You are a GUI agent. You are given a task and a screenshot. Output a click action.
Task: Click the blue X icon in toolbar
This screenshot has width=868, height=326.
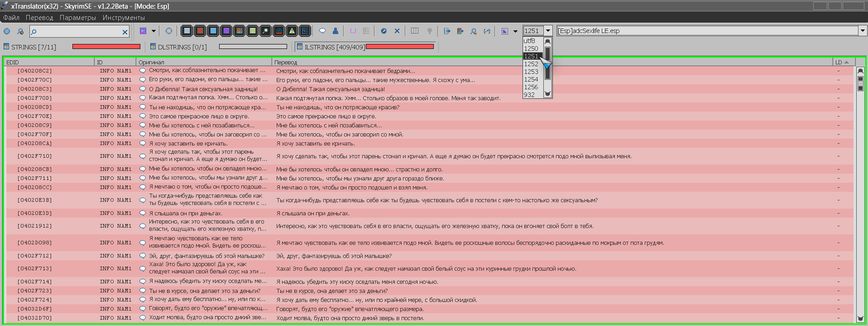pos(397,31)
